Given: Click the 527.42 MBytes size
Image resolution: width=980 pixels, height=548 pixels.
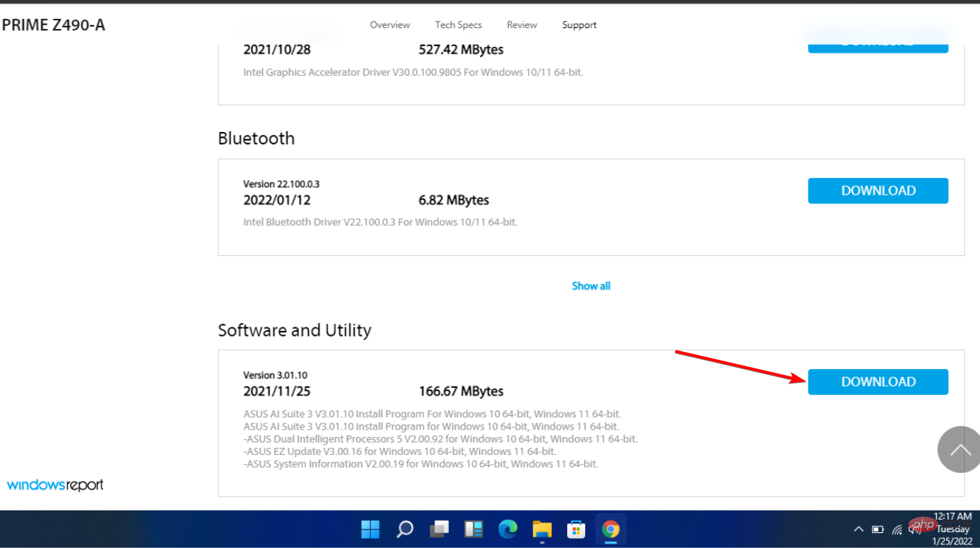Looking at the screenshot, I should click(461, 50).
